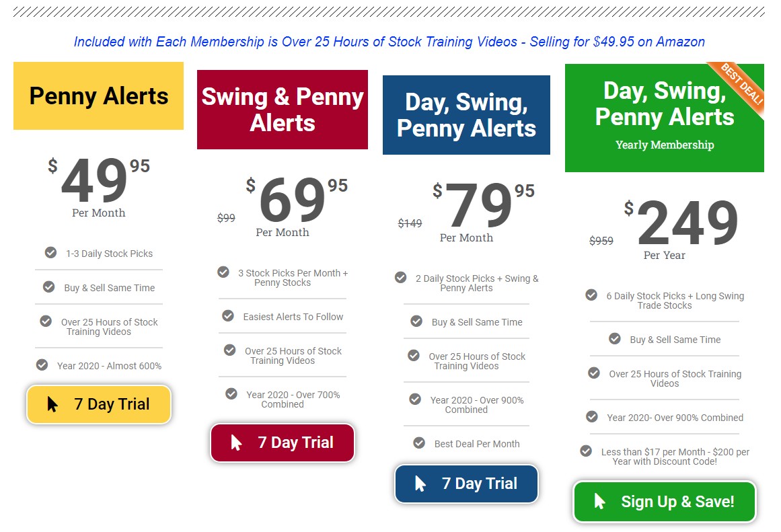Click checkmark next to Less than $17 per Month

coord(586,451)
